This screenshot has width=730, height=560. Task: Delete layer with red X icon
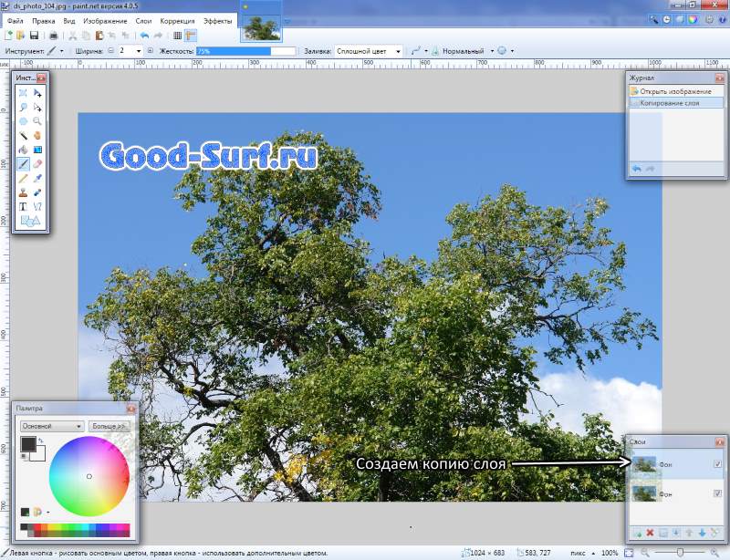650,533
